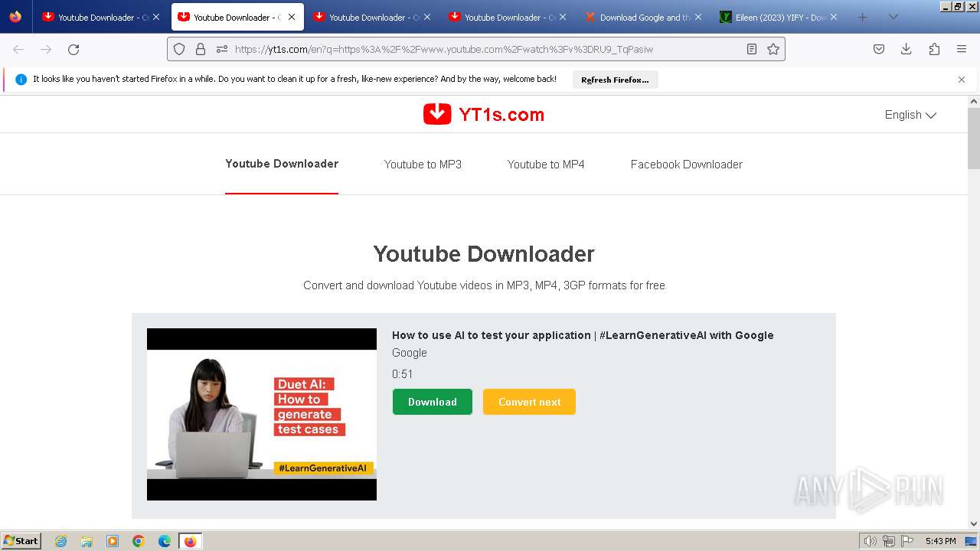Launch Edge from taskbar
The image size is (980, 551).
point(165,541)
